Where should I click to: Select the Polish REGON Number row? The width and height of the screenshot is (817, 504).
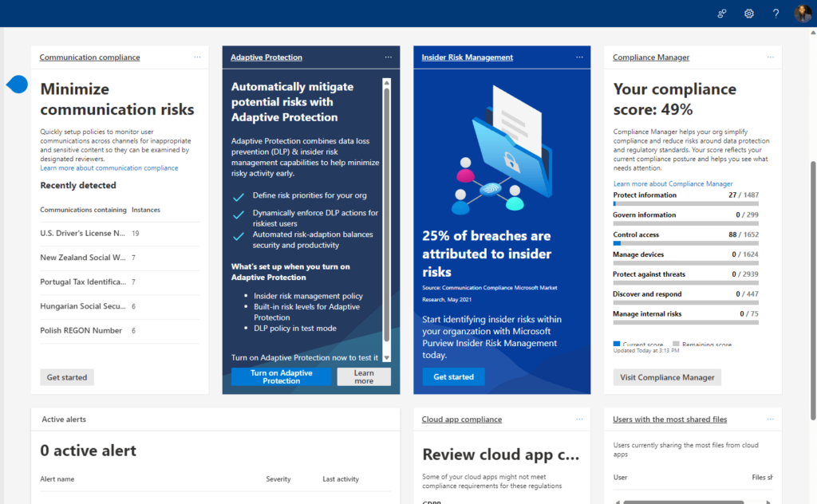[120, 331]
